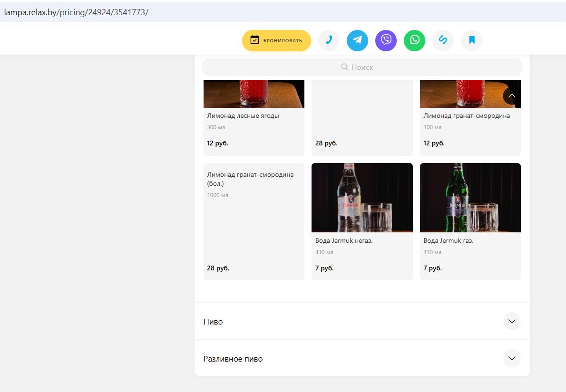Click the Поиск search field
Viewport: 566px width, 392px height.
tap(362, 67)
